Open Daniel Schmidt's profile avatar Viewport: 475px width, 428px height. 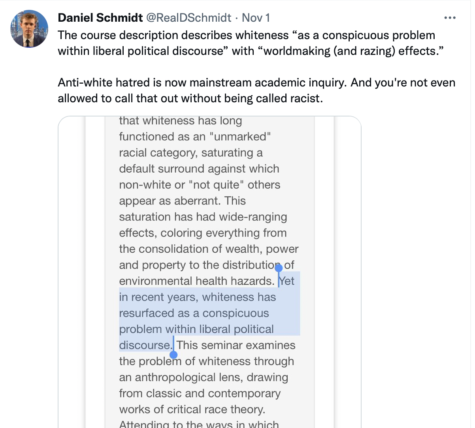pyautogui.click(x=29, y=29)
